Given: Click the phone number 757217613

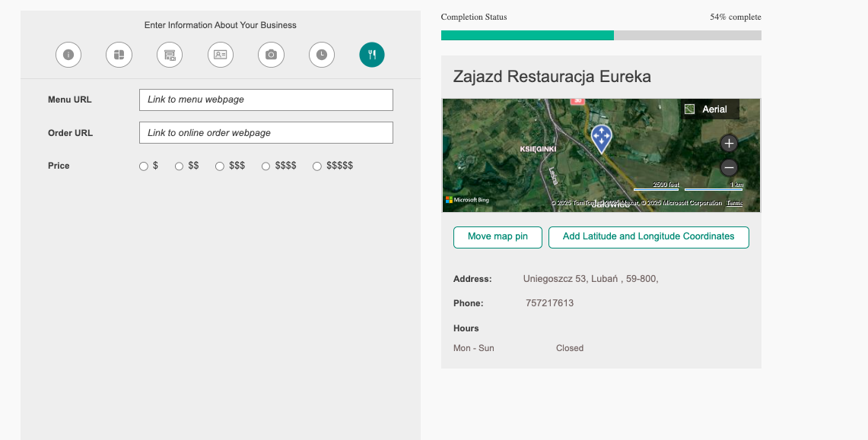Looking at the screenshot, I should click(550, 303).
